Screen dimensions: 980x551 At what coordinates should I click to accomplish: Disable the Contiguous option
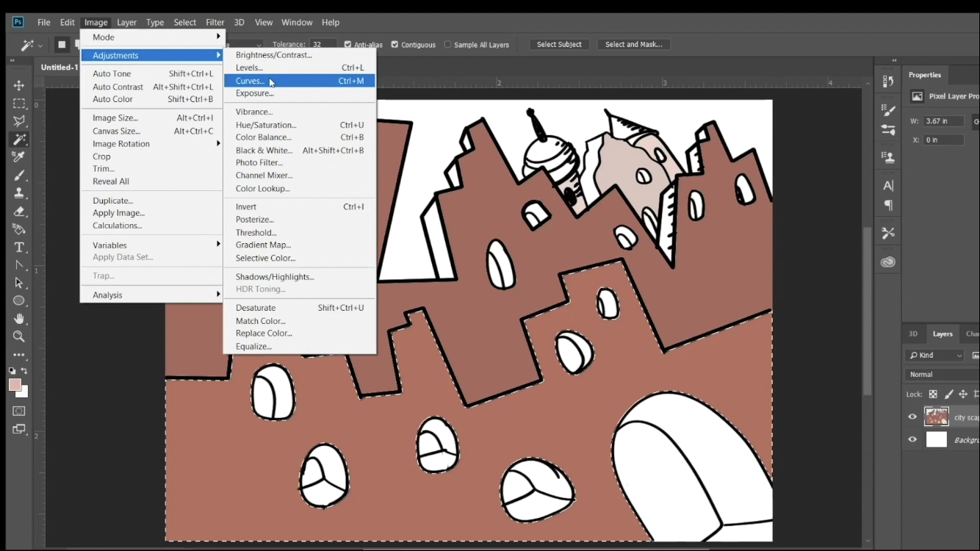pyautogui.click(x=394, y=44)
